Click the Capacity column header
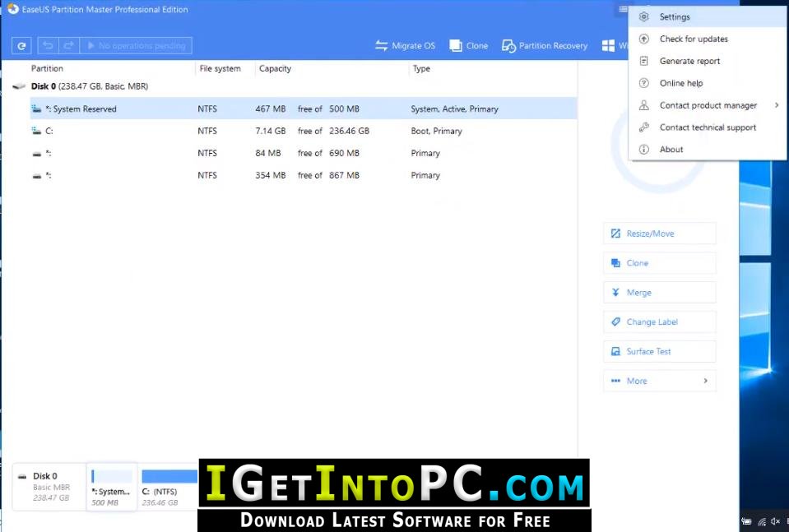789x532 pixels. click(276, 69)
